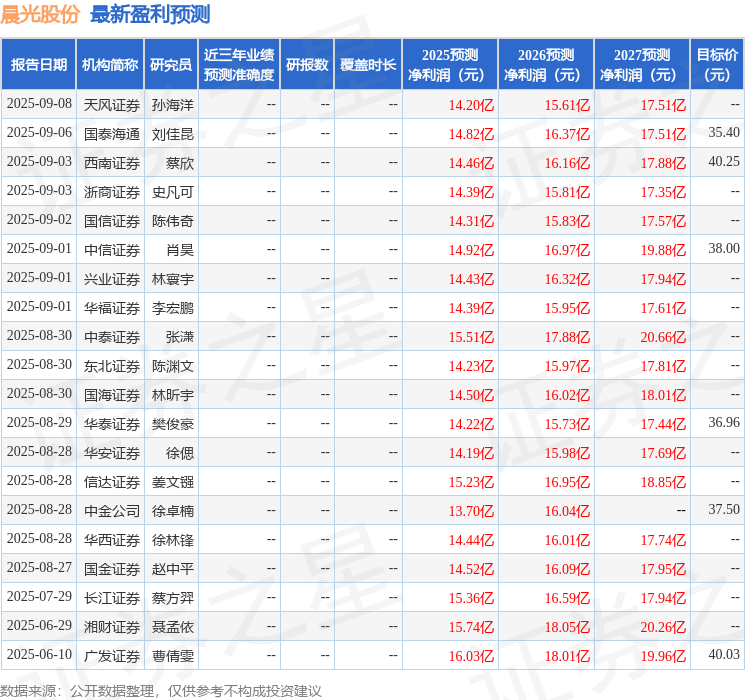Select the 中泰证券 institution cell
This screenshot has height=700, width=745.
click(112, 337)
